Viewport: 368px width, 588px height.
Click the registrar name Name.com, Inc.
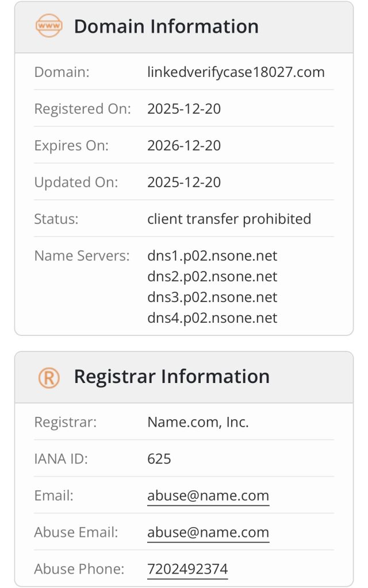[198, 422]
